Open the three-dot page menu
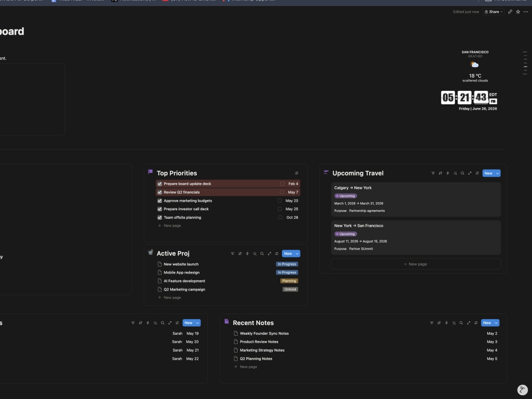This screenshot has width=532, height=399. 526,12
